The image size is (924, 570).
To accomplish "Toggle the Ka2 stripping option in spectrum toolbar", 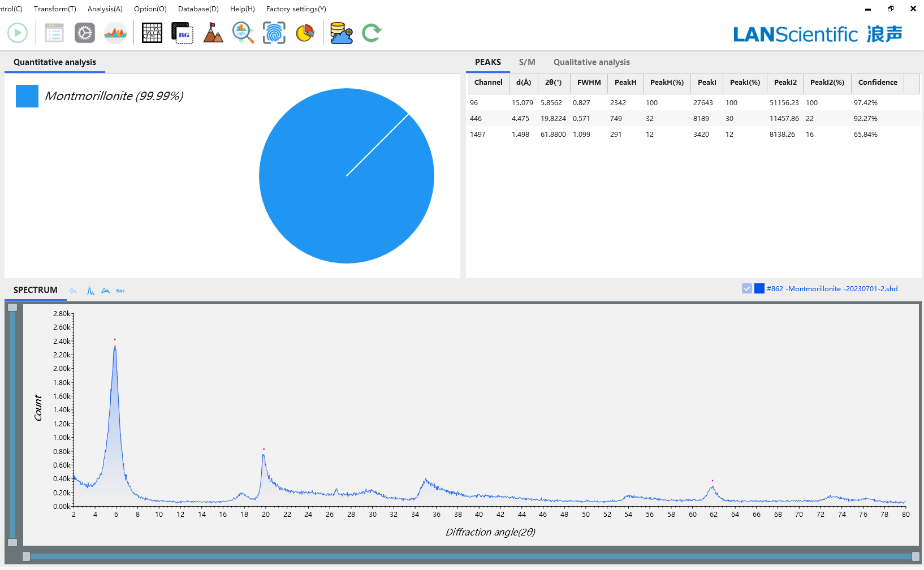I will click(x=120, y=290).
